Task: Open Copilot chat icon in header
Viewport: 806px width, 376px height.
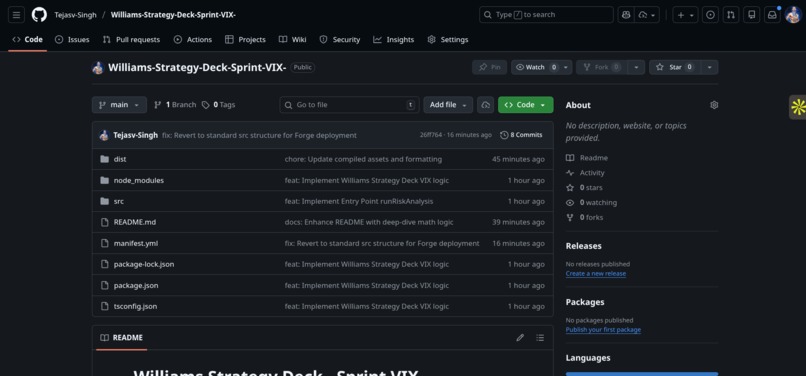Action: click(626, 15)
